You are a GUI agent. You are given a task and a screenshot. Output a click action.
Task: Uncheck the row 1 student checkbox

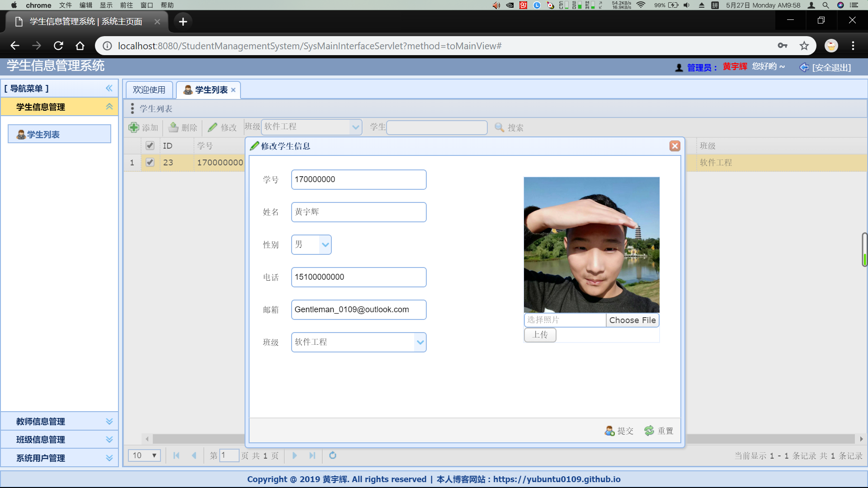[x=150, y=162]
